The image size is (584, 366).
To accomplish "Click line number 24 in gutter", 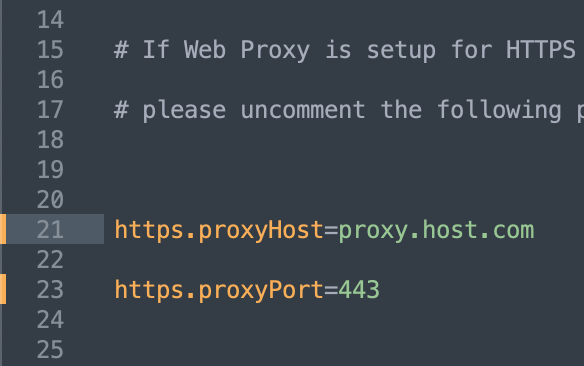I will [x=51, y=319].
